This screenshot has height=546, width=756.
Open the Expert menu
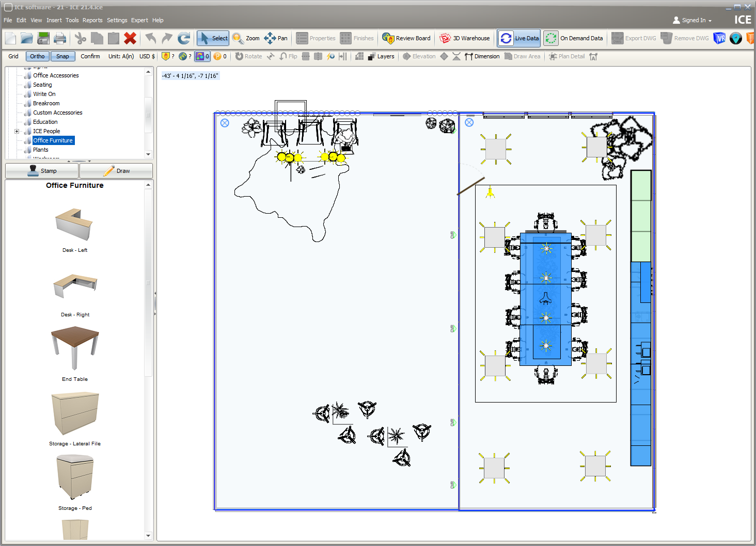[x=139, y=20]
